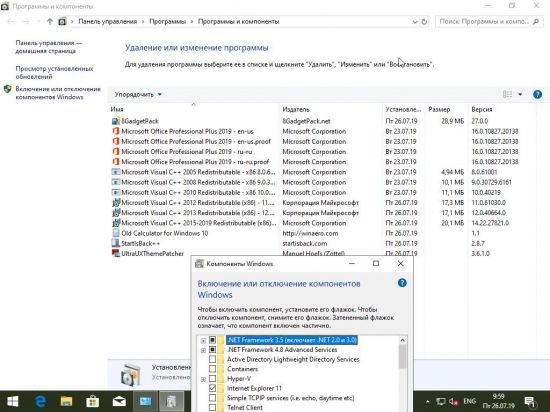Screen dimensions: 550x412
Task: Change view layout icon in toolbar
Action: [507, 94]
